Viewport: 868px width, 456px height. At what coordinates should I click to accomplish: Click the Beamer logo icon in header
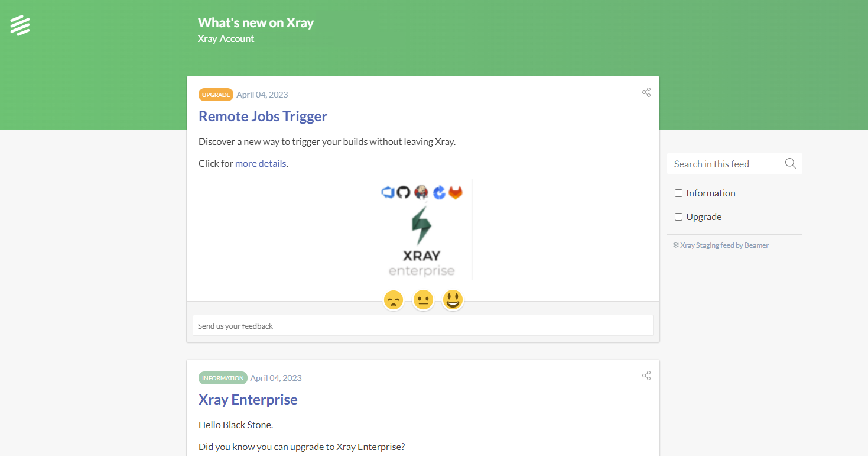coord(20,25)
